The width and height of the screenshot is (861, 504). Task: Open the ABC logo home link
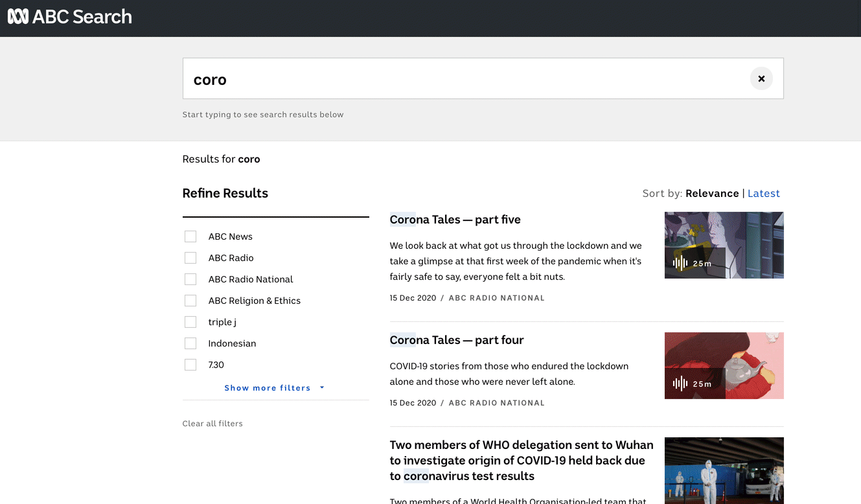pos(18,17)
